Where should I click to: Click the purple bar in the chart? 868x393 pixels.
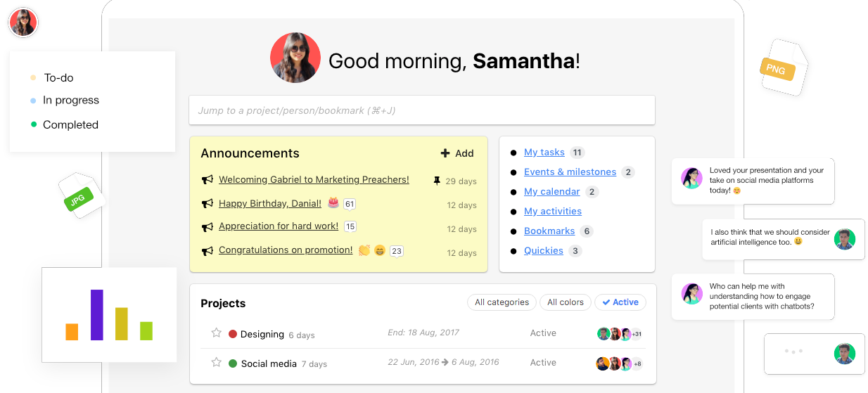[x=97, y=315]
